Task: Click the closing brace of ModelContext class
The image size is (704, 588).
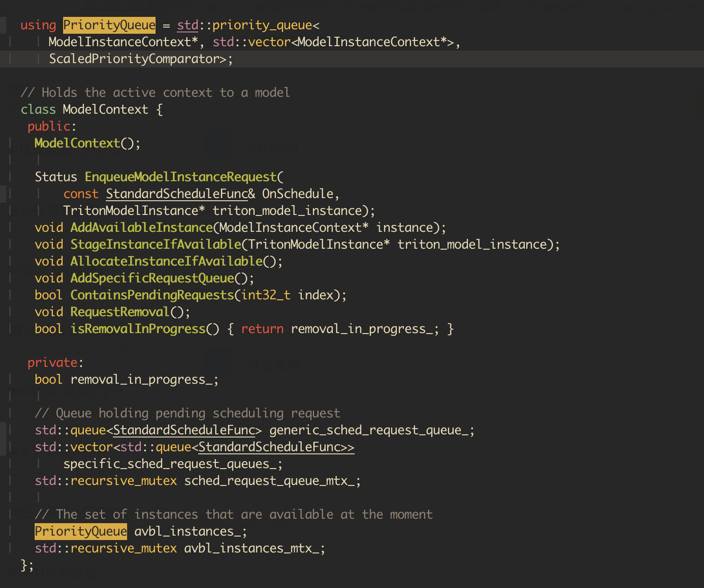Action: (24, 565)
